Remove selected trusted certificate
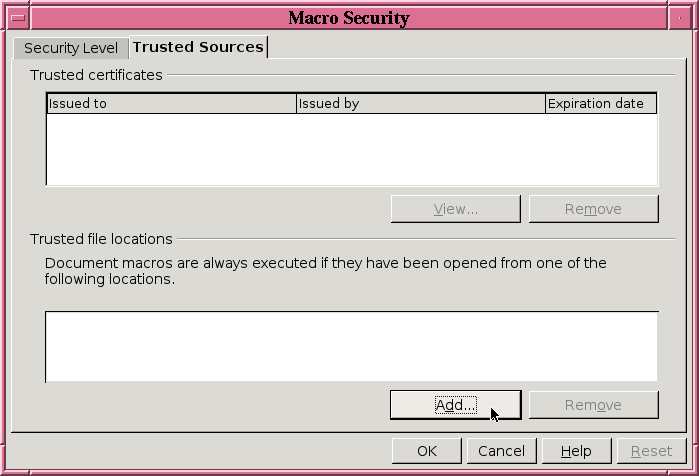This screenshot has width=699, height=476. click(x=593, y=209)
